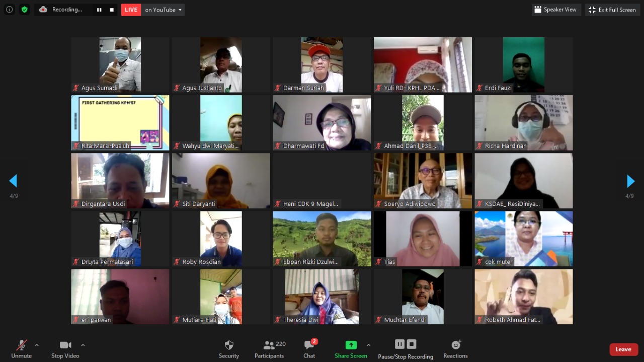The width and height of the screenshot is (644, 362).
Task: Expand Share Screen options arrow
Action: (x=369, y=345)
